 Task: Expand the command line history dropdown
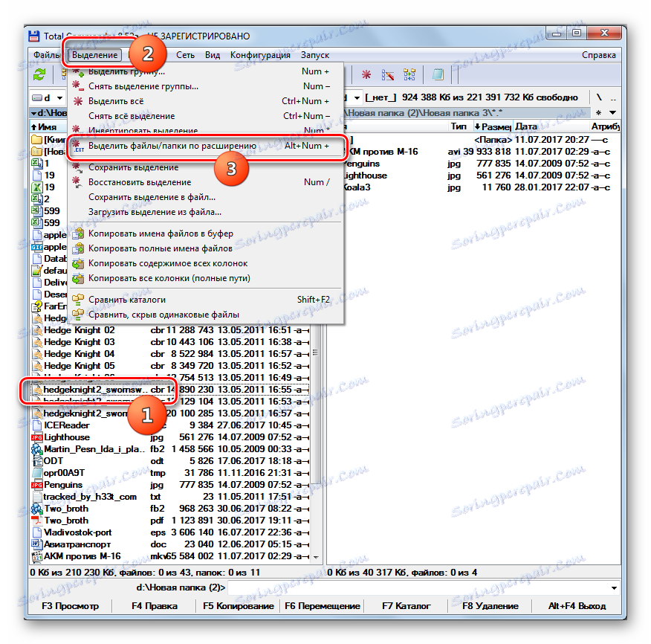[614, 588]
